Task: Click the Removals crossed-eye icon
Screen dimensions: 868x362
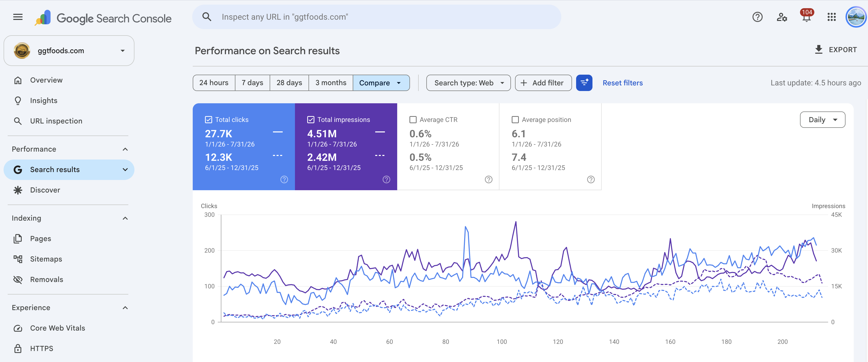Action: pos(18,279)
